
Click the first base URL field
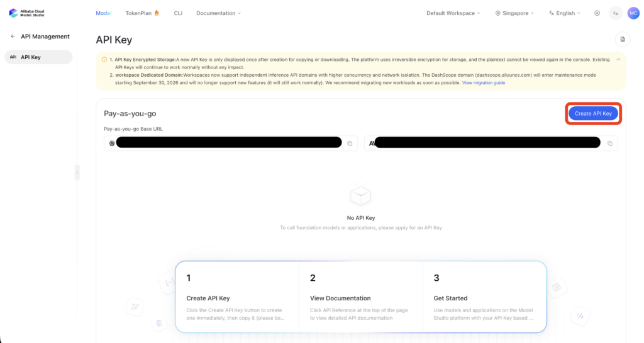230,144
